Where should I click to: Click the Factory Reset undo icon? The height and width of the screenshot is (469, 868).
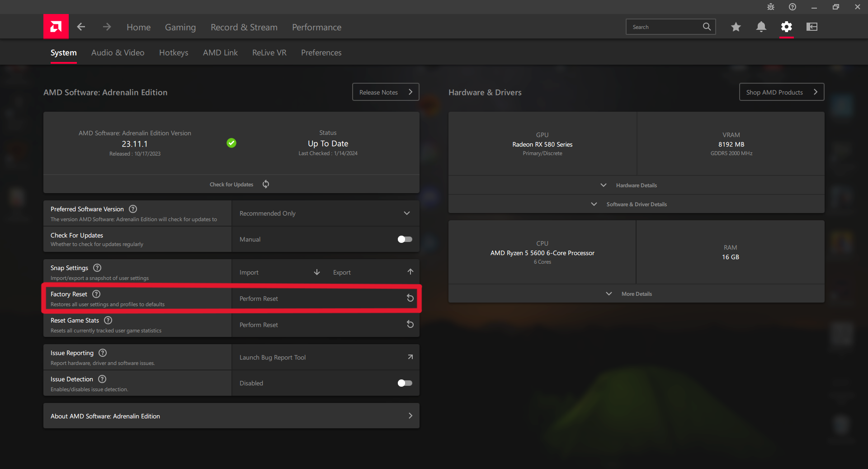click(410, 298)
